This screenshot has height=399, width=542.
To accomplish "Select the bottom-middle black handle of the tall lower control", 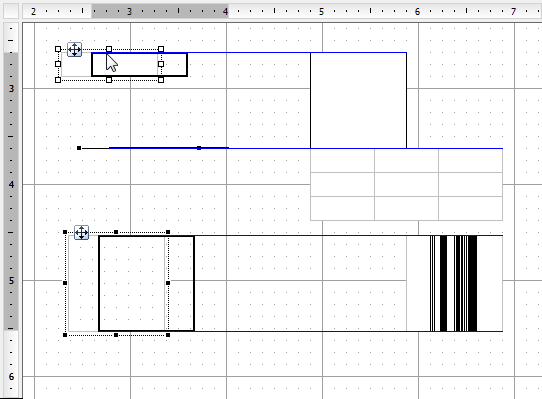I will pos(116,335).
